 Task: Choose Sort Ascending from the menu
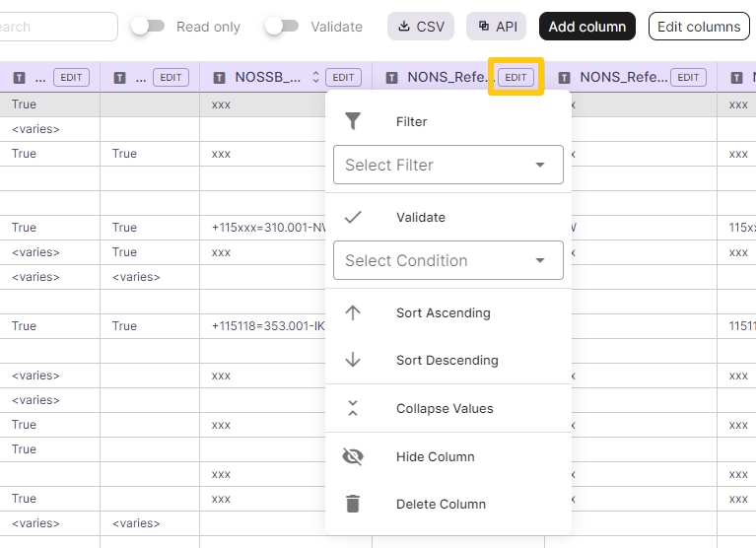click(448, 312)
